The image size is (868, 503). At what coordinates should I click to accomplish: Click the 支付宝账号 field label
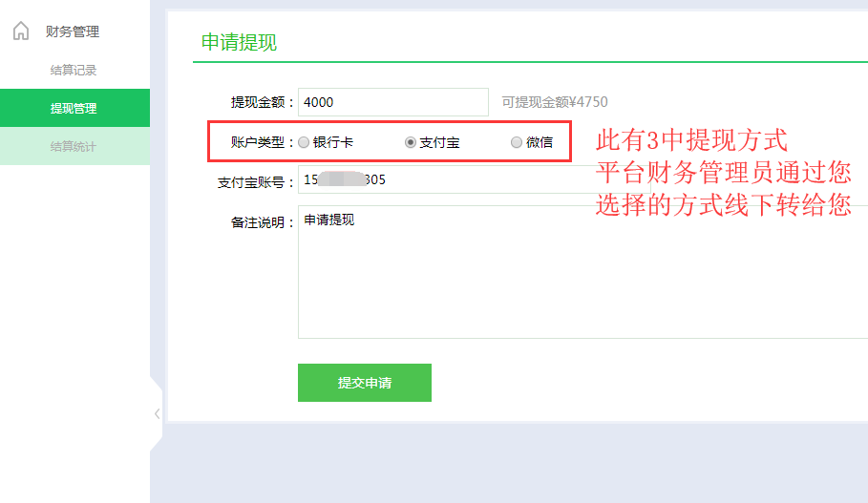point(255,181)
